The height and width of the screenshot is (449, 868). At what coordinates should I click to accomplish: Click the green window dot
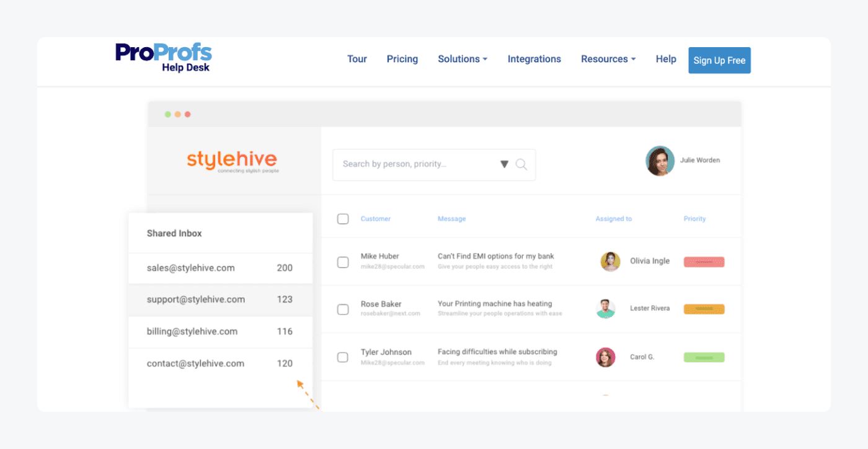click(x=167, y=114)
